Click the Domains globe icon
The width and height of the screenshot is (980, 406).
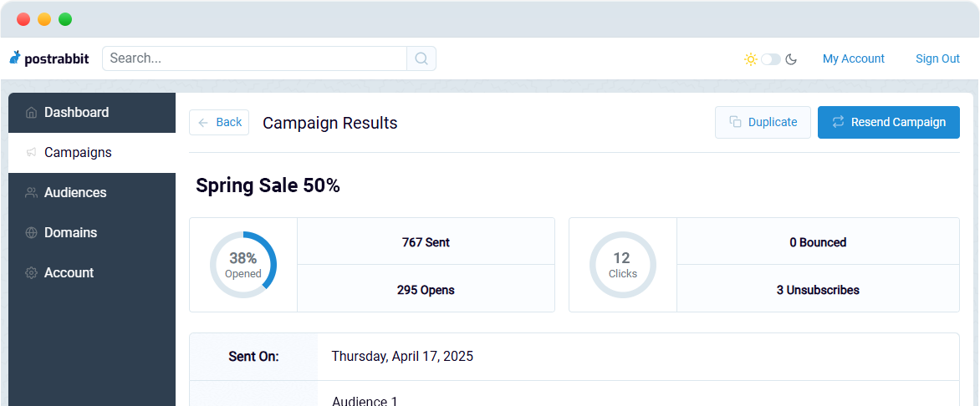[31, 232]
